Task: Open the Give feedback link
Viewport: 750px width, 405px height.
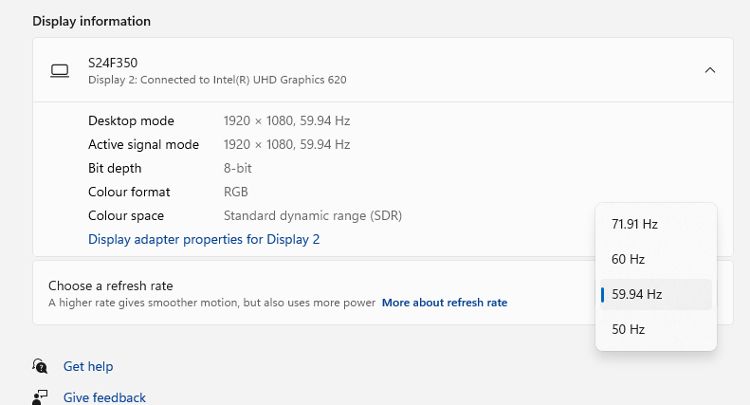Action: pyautogui.click(x=104, y=397)
